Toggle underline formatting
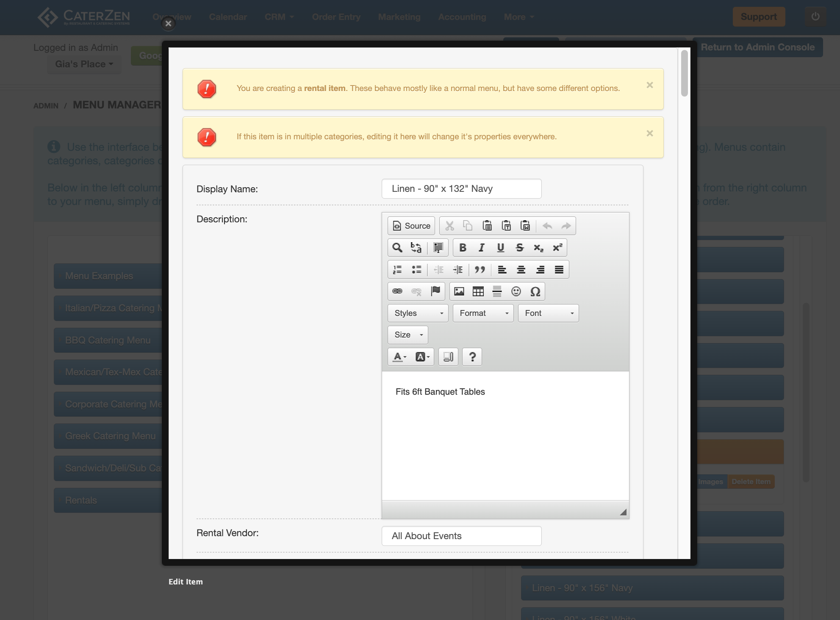 pyautogui.click(x=501, y=248)
